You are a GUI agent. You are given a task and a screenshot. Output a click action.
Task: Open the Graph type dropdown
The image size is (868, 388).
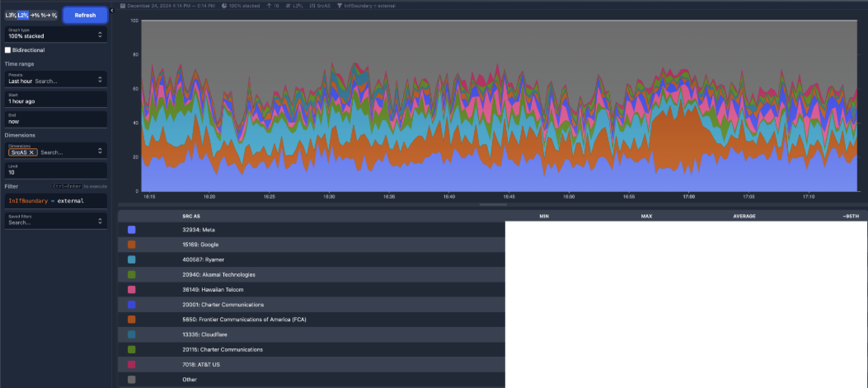click(56, 34)
